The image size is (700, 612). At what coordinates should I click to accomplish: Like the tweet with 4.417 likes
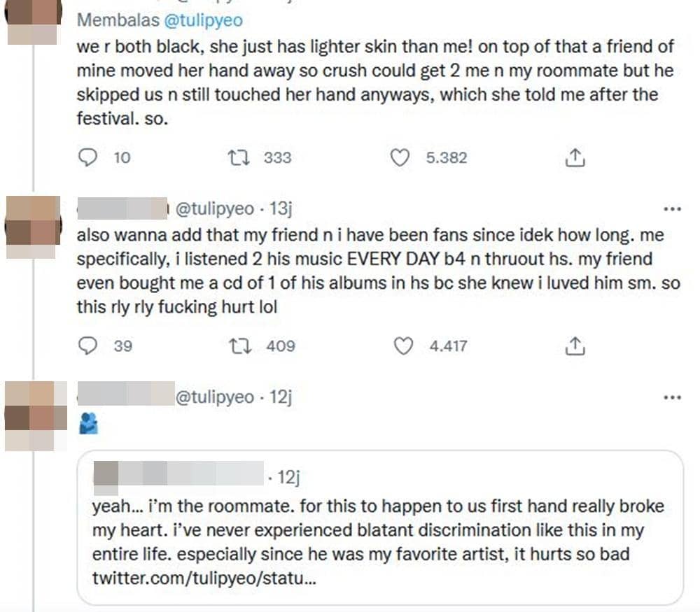coord(403,346)
